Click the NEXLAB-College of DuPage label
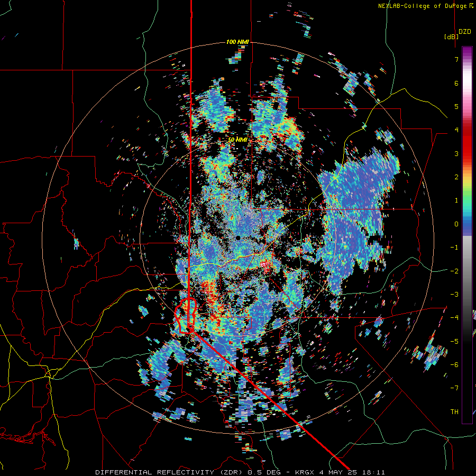This screenshot has height=476, width=476. (425, 6)
